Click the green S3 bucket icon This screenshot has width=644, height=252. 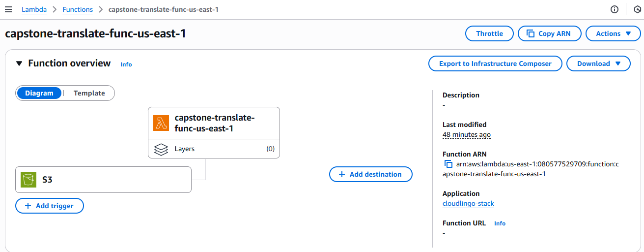[x=28, y=180]
